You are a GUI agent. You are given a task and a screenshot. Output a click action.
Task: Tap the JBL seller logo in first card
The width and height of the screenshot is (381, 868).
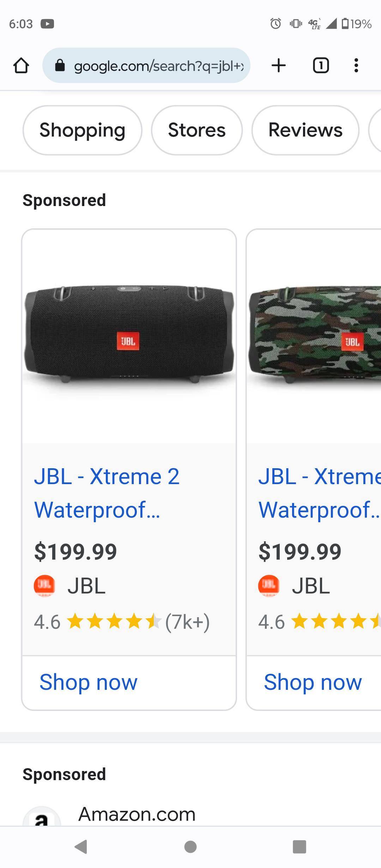pyautogui.click(x=44, y=586)
